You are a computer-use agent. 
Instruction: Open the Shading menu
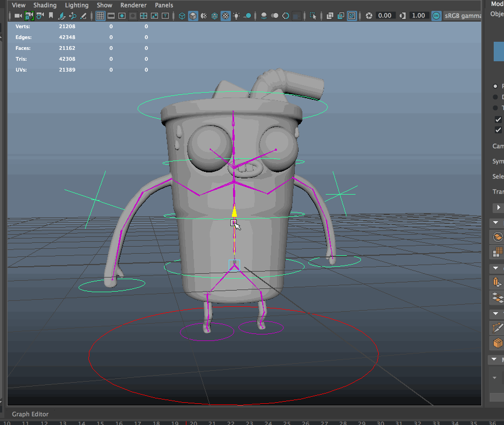point(45,5)
